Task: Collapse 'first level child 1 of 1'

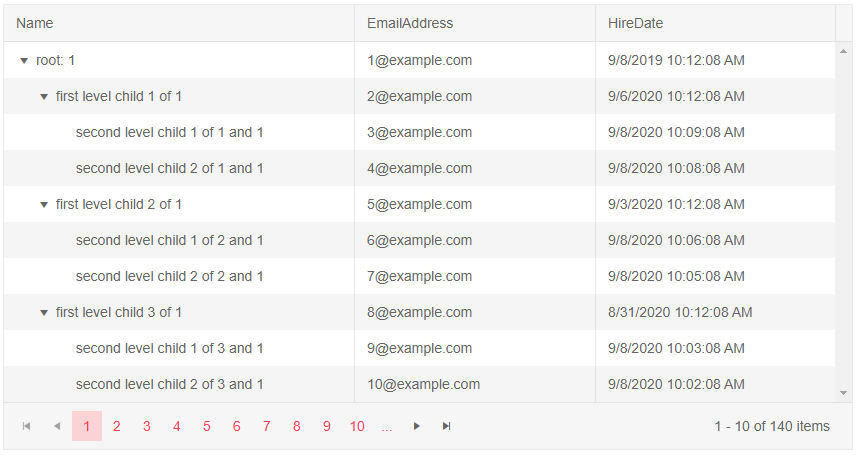Action: [44, 97]
